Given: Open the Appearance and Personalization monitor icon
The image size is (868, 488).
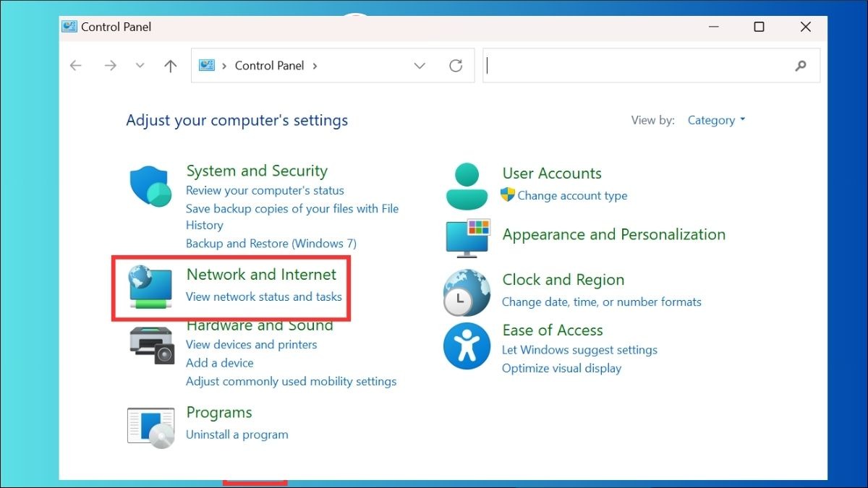Looking at the screenshot, I should pyautogui.click(x=468, y=238).
